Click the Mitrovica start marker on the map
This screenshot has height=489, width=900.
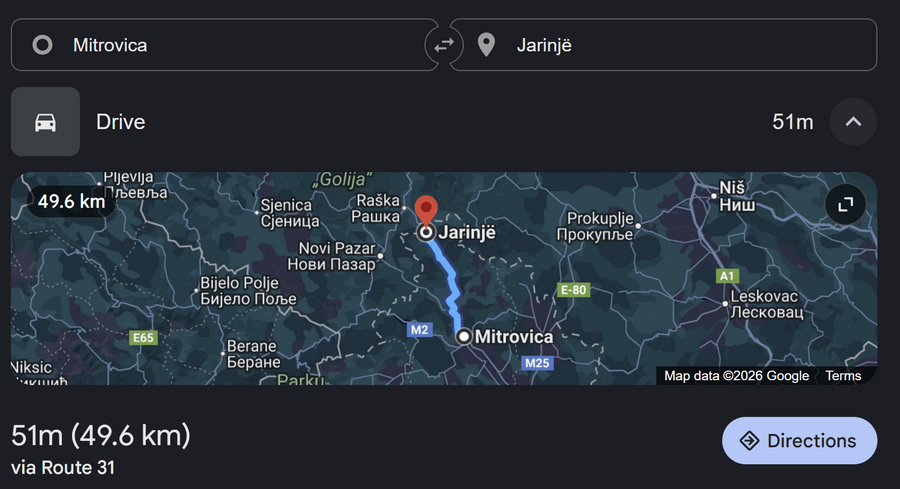pos(463,336)
